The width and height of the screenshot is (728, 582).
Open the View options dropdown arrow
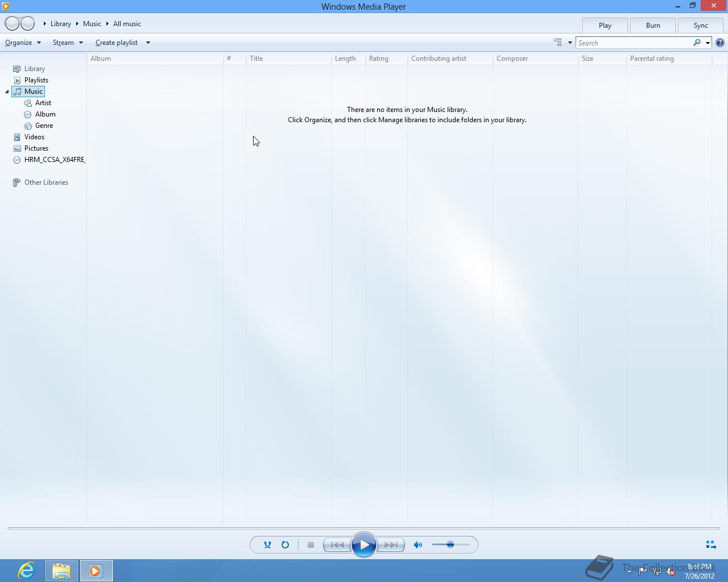tap(570, 43)
